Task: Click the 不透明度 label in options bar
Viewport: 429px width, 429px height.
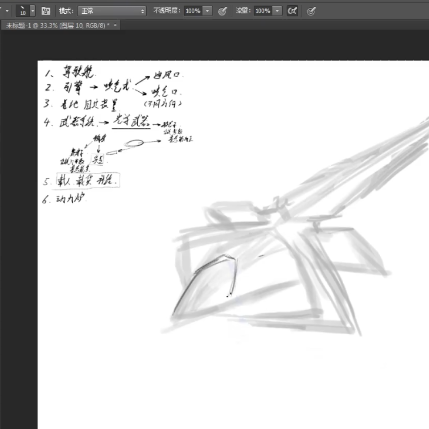Action: (167, 11)
